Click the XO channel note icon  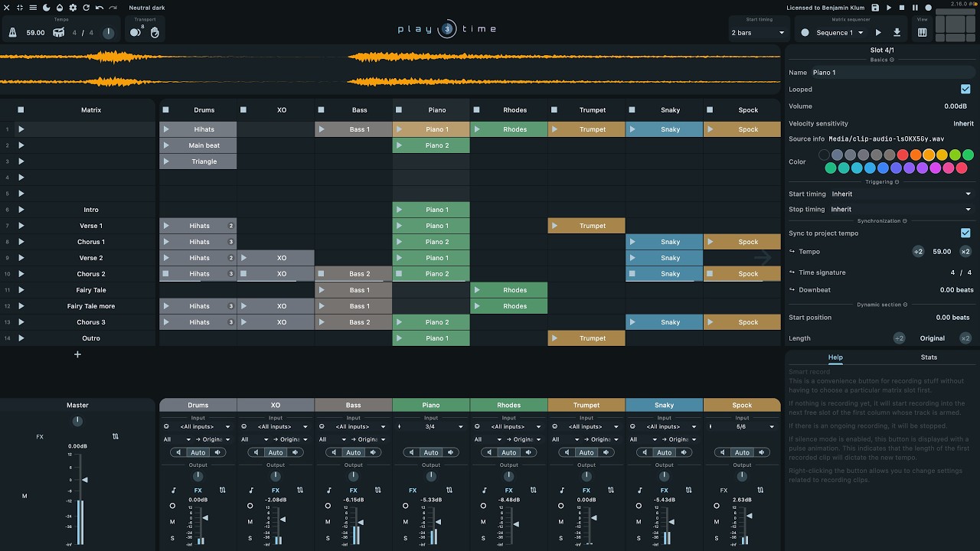[251, 491]
